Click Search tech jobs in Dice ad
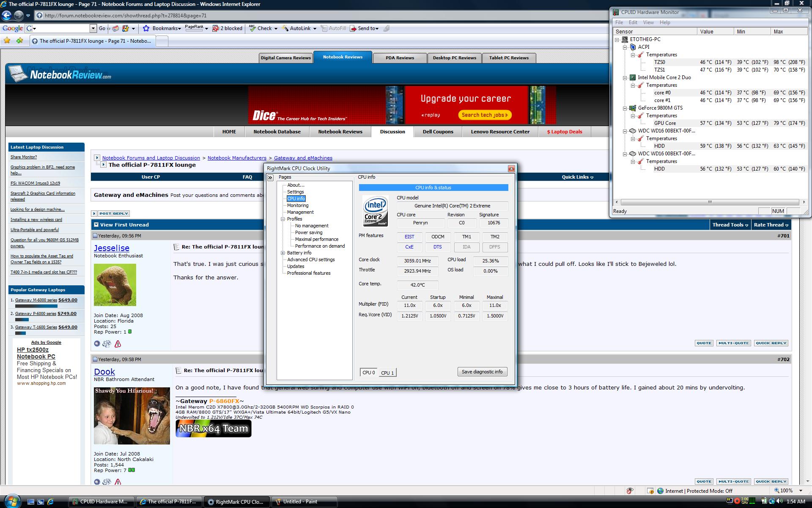 485,115
